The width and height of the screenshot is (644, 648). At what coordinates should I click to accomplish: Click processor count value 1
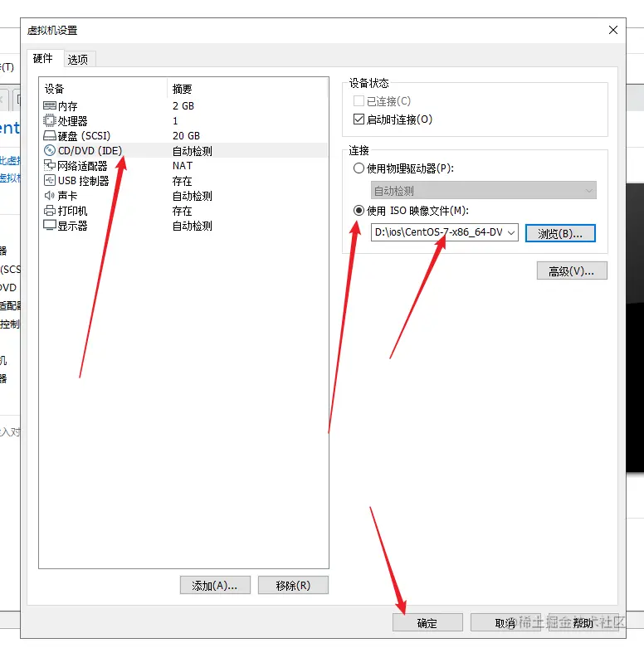[175, 120]
